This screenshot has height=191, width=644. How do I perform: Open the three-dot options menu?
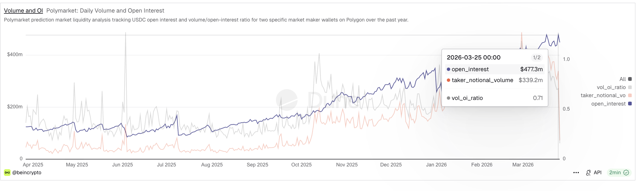[576, 173]
